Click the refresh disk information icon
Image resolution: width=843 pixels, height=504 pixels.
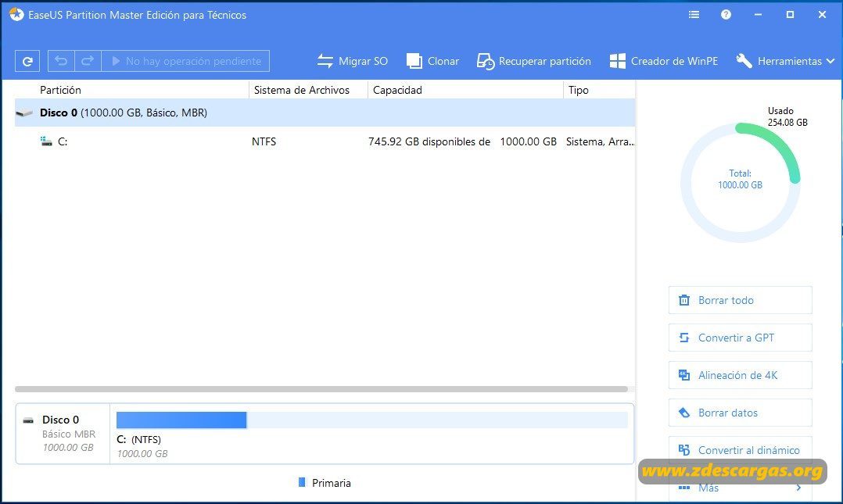tap(27, 61)
